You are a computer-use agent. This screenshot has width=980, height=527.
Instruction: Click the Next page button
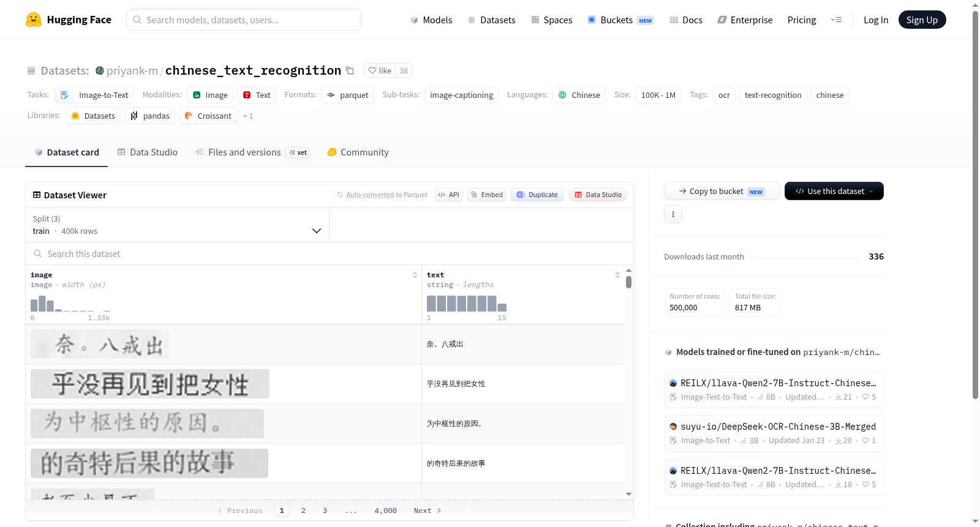pyautogui.click(x=427, y=510)
